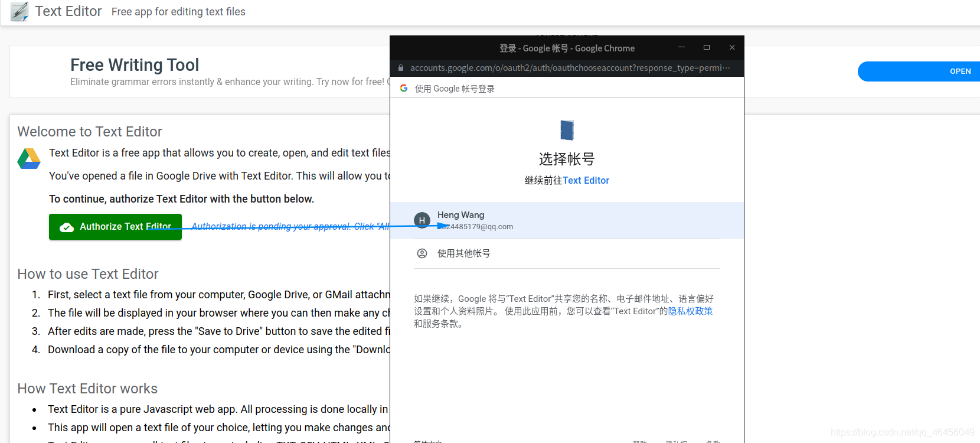Select 使用其他帐号 to use another account
Viewport: 980px width, 443px height.
coord(567,253)
